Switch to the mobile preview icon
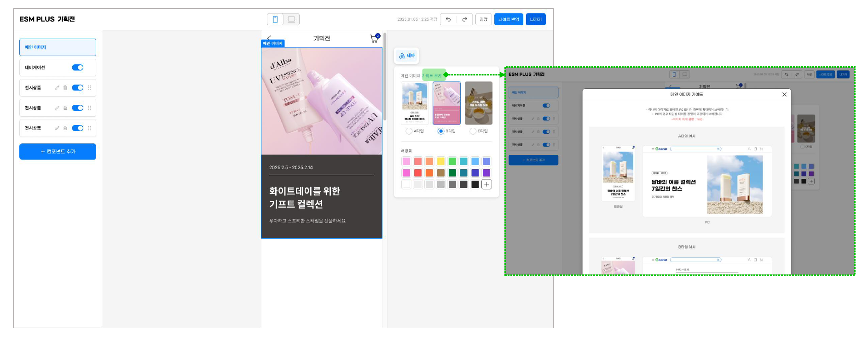Viewport: 868px width, 342px height. (x=275, y=19)
